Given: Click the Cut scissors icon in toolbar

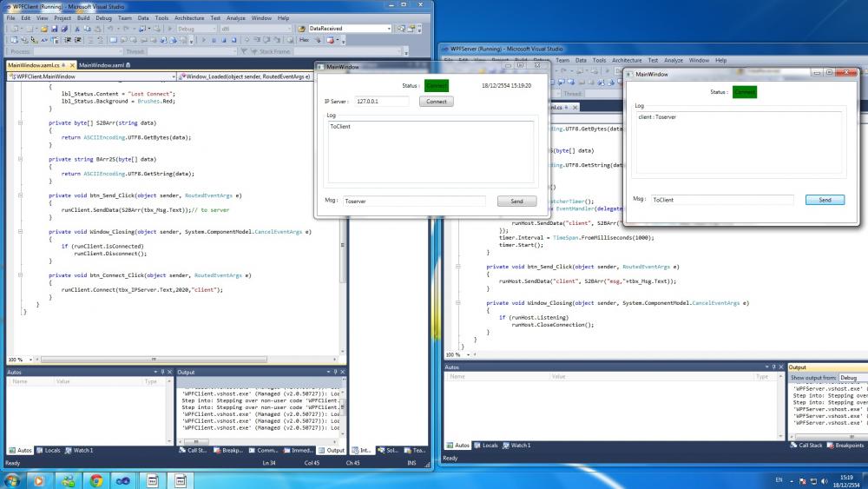Looking at the screenshot, I should [76, 29].
